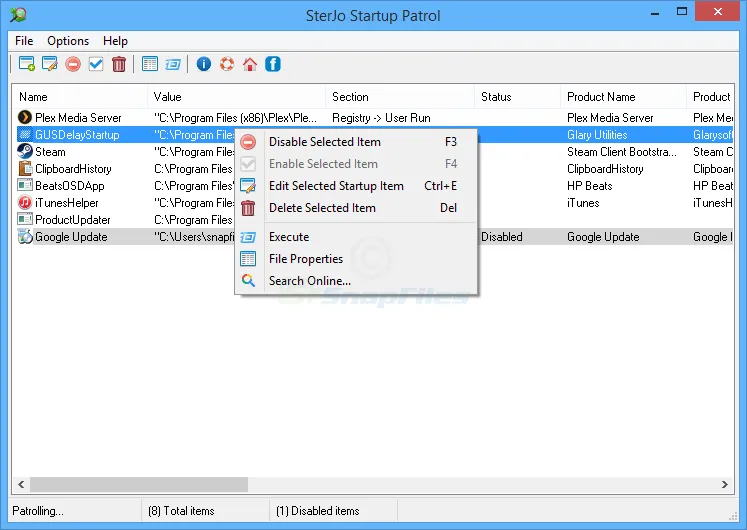Choose Edit Selected Startup Item

(357, 186)
